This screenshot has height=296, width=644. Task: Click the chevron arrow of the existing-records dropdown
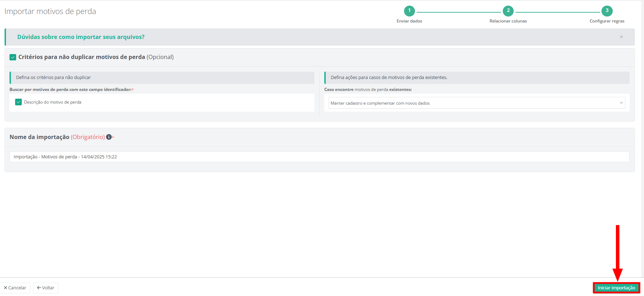[x=621, y=103]
